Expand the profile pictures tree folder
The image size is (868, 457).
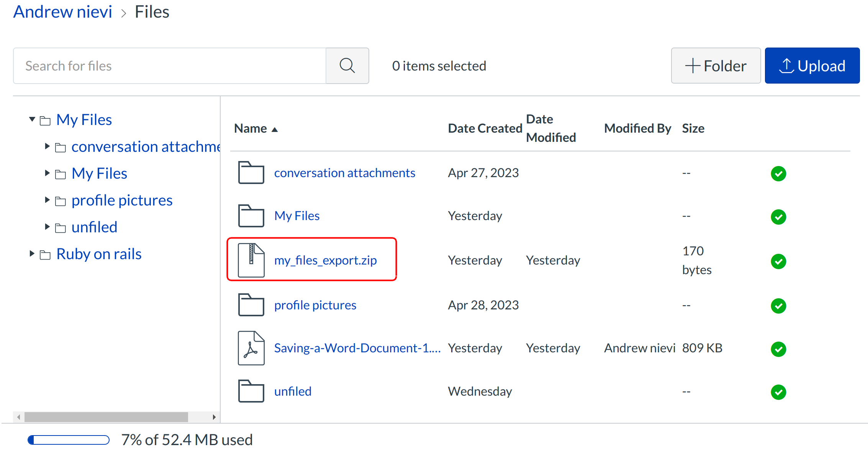(x=47, y=200)
